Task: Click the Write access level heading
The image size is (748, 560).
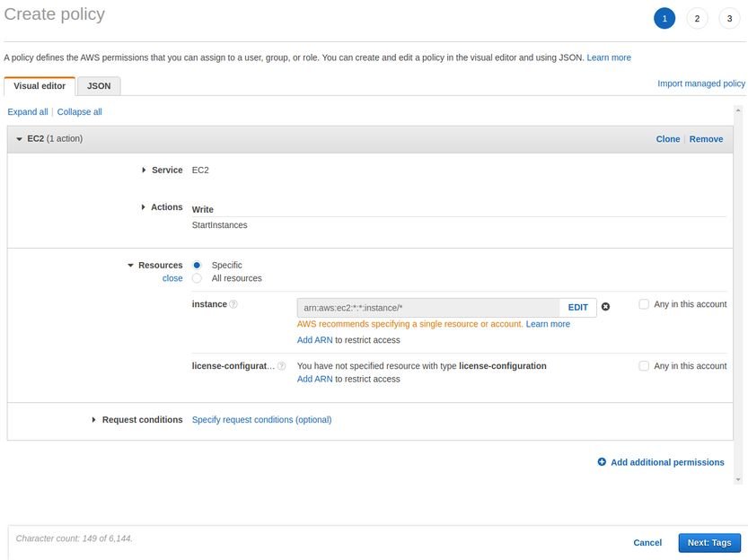Action: (202, 210)
